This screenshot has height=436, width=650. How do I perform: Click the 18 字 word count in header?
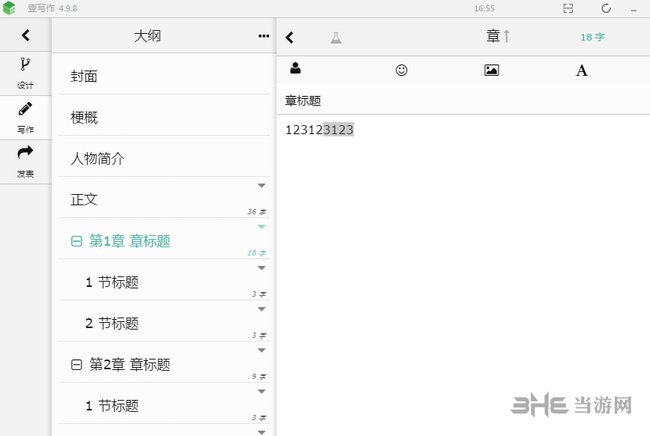tap(592, 37)
